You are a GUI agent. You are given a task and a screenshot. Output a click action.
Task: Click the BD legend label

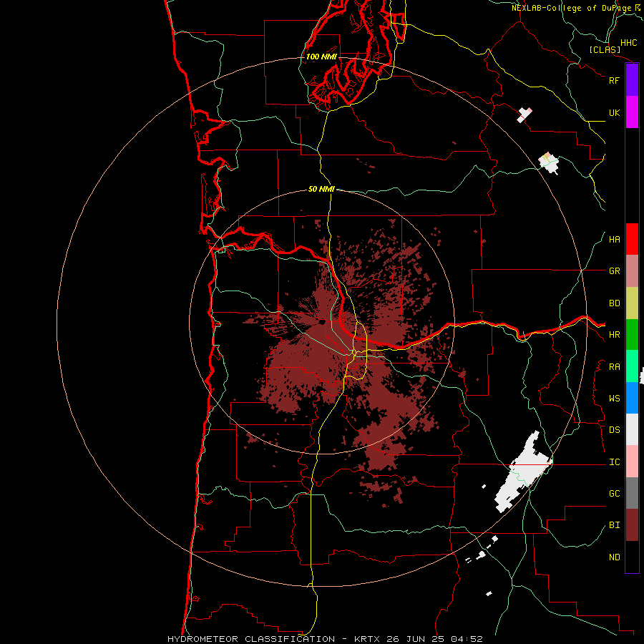click(x=614, y=303)
